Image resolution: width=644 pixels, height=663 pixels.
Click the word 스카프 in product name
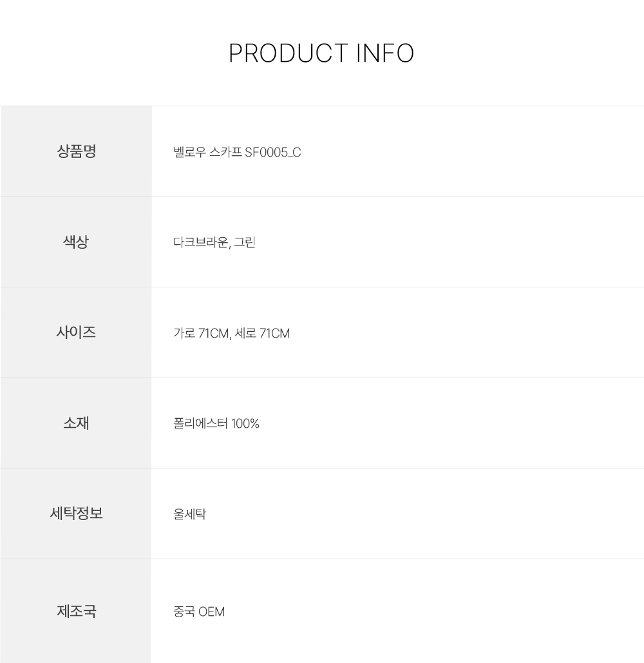(x=226, y=153)
